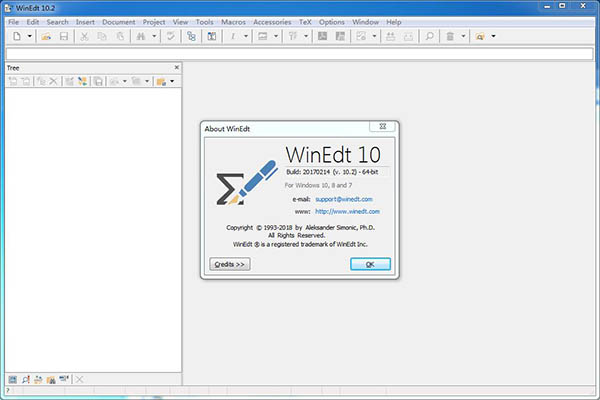The height and width of the screenshot is (400, 600).
Task: Expand the yellow folder search dropdown arrow
Action: (x=493, y=36)
